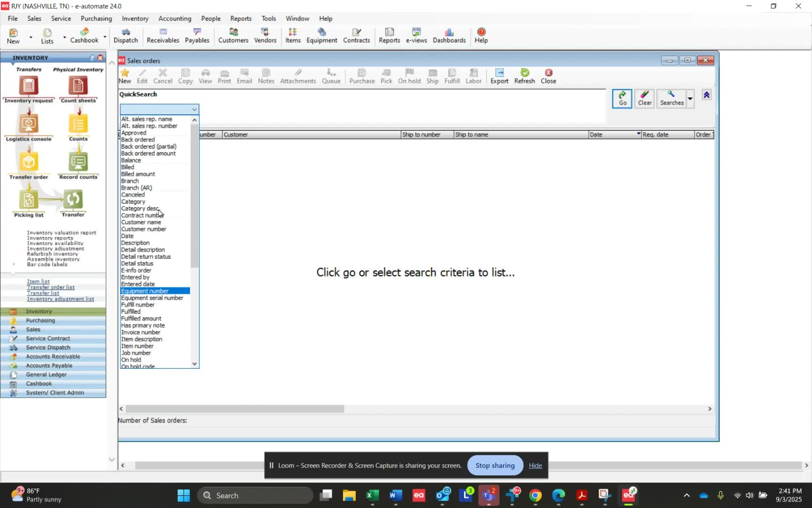Open the Cashbook dropdown arrow
The width and height of the screenshot is (812, 508).
[104, 37]
